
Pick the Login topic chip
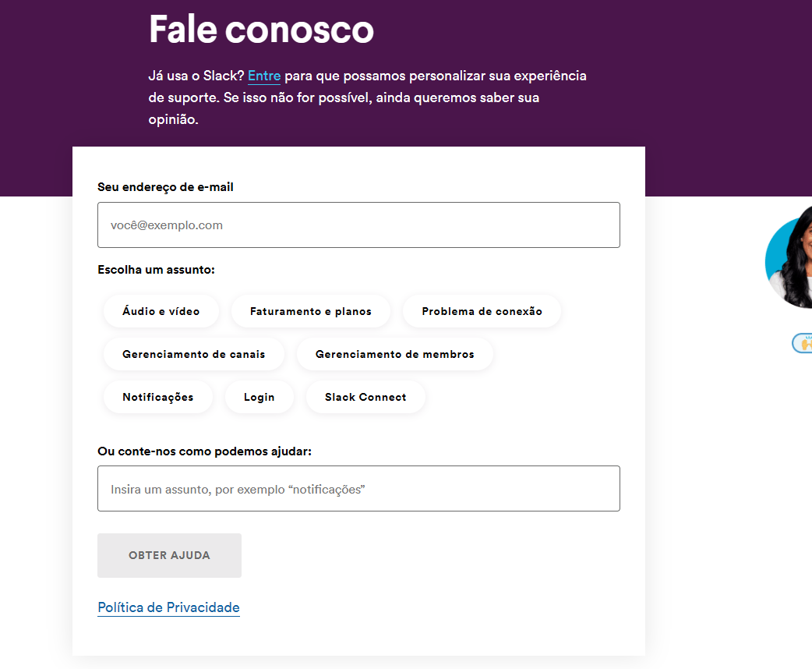click(259, 397)
